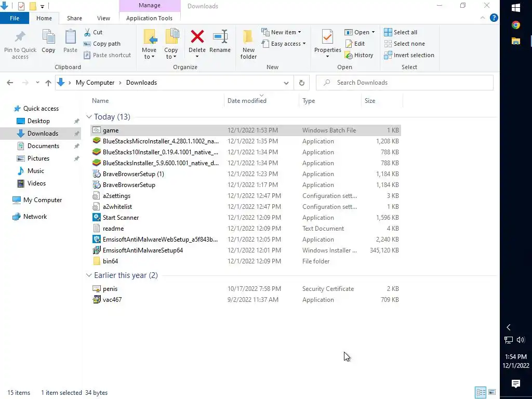The height and width of the screenshot is (399, 532).
Task: Click Select none
Action: pos(404,44)
